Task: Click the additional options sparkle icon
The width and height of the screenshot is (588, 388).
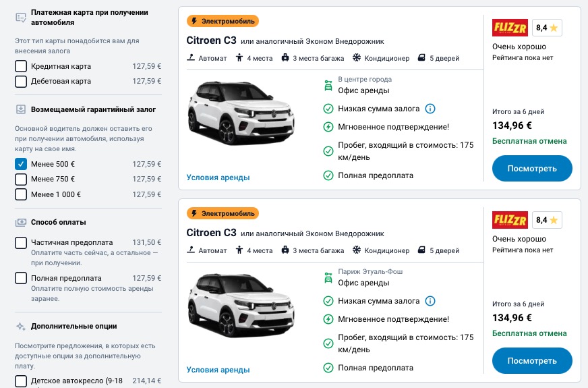Action: coord(21,327)
